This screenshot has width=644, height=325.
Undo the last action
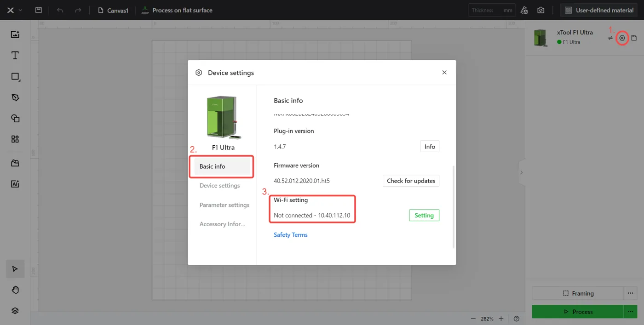point(60,10)
